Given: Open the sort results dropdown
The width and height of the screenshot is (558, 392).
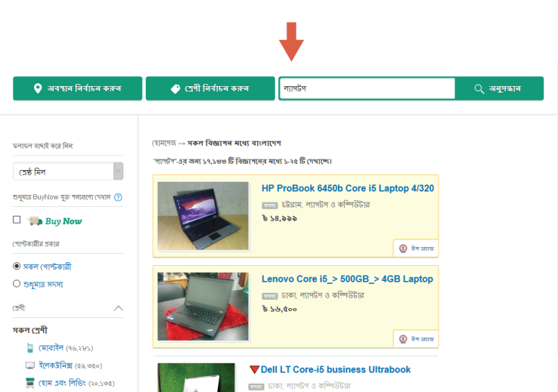Looking at the screenshot, I should [x=68, y=171].
